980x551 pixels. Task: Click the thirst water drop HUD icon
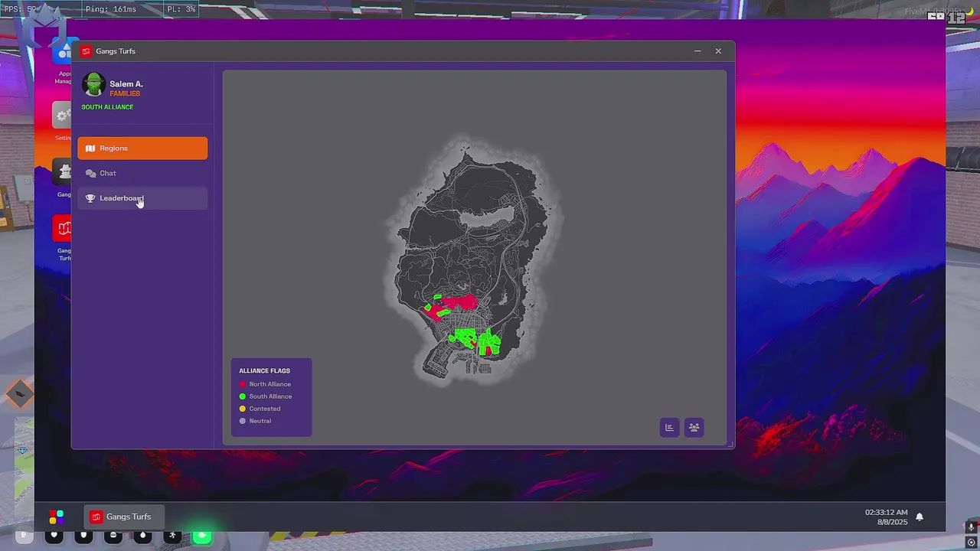142,536
